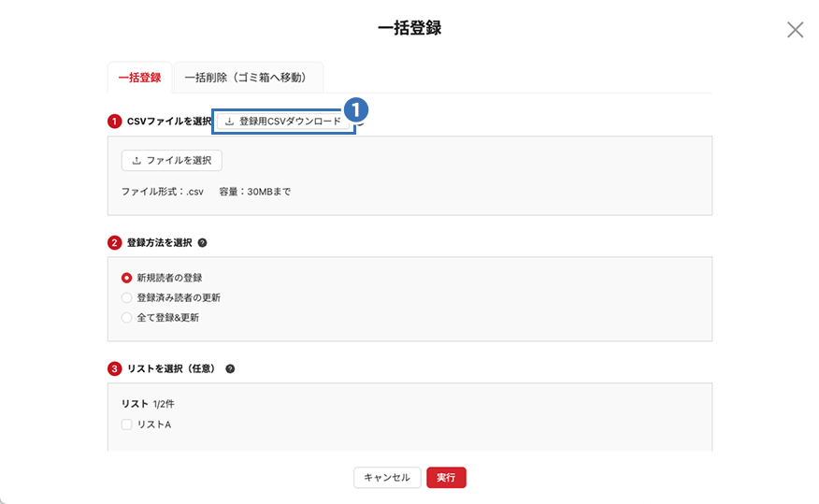The width and height of the screenshot is (819, 504).
Task: Click the blue numbered 1 annotation marker
Action: click(355, 108)
